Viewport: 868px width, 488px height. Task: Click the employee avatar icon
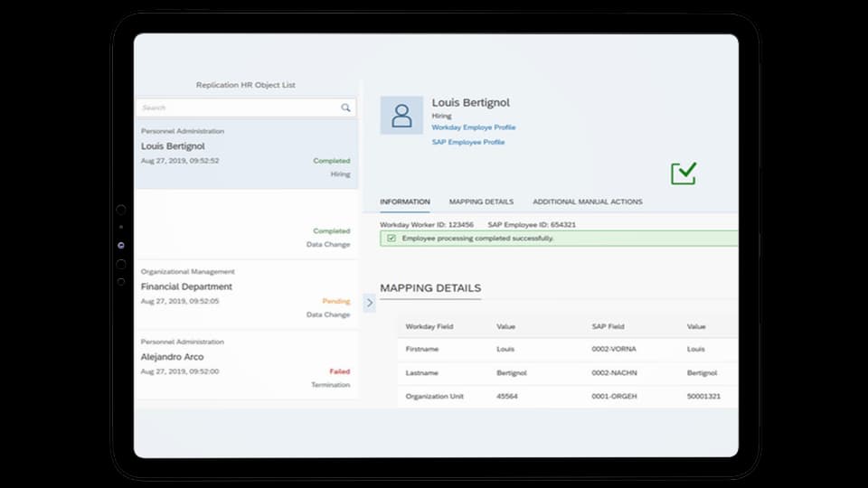pos(401,116)
